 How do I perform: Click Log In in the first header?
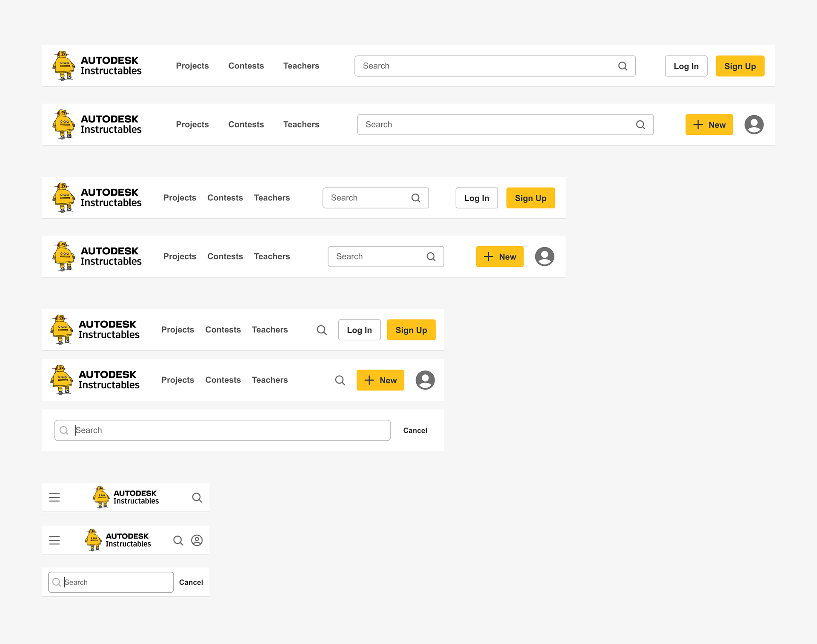(686, 66)
